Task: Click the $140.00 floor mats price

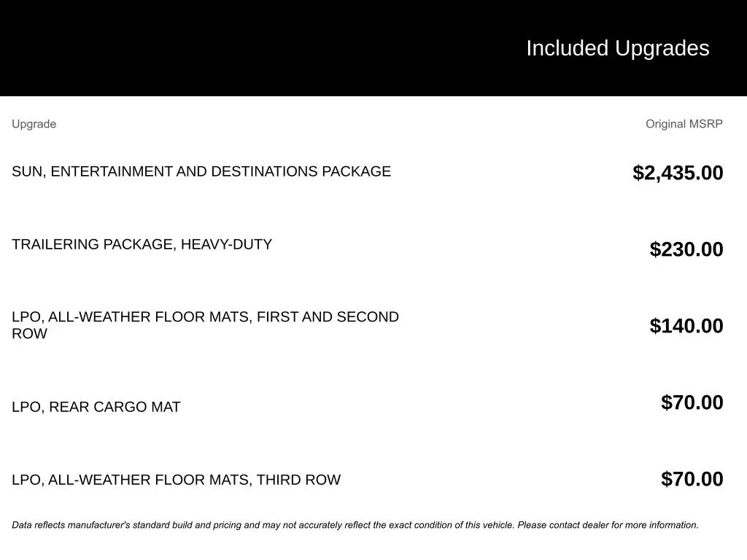Action: pos(686,326)
